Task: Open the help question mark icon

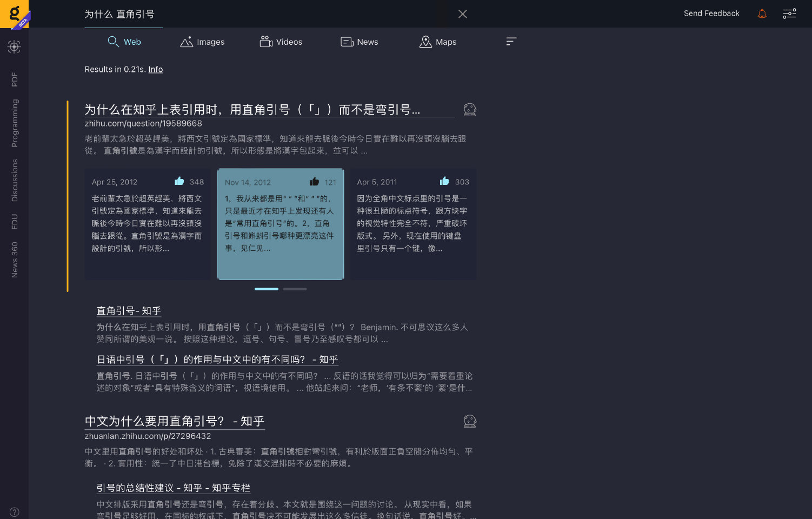Action: coord(15,512)
